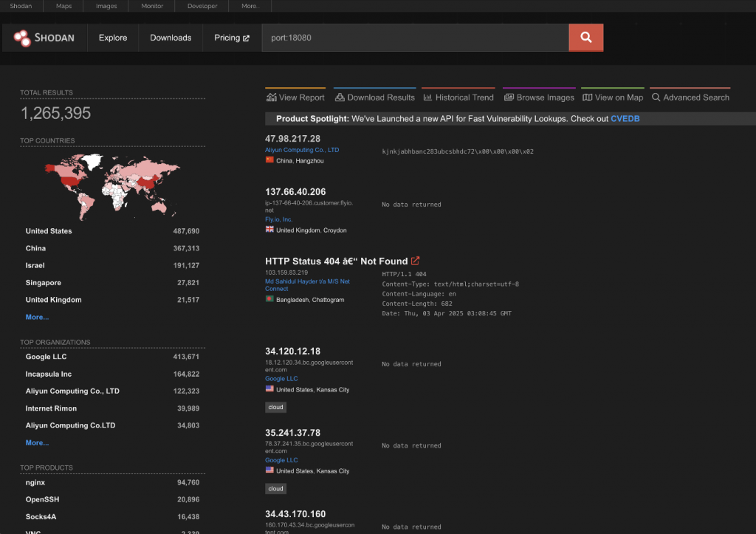Expand More organizations list
Image resolution: width=756 pixels, height=534 pixels.
point(37,442)
